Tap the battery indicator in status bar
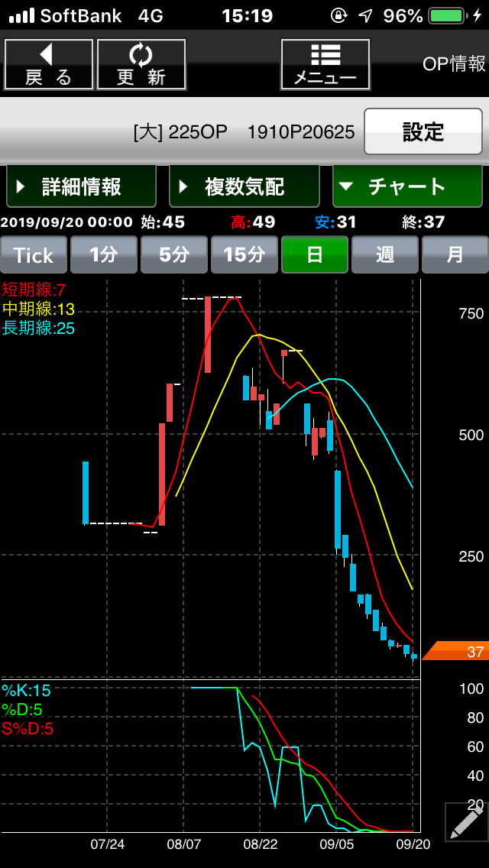Viewport: 489px width, 868px height. point(449,15)
